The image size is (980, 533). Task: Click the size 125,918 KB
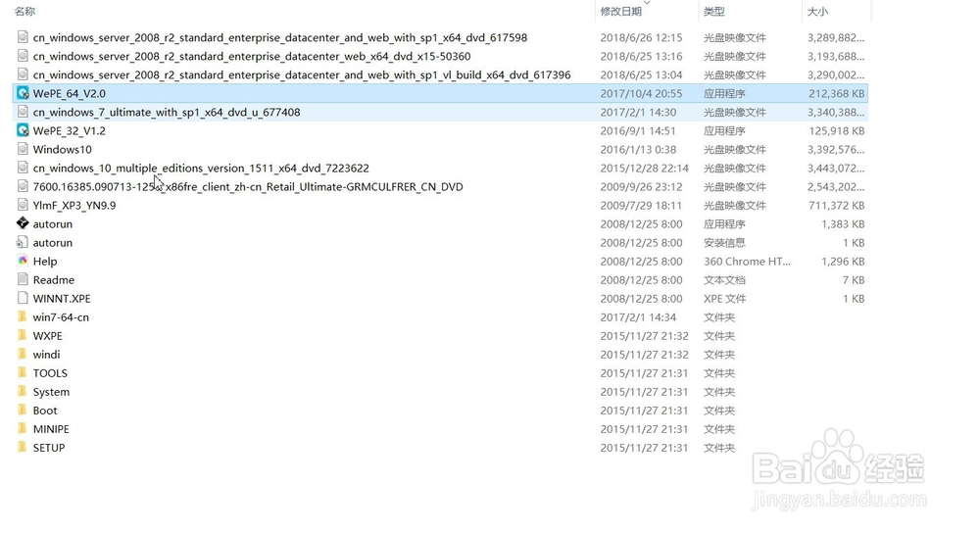click(x=837, y=130)
